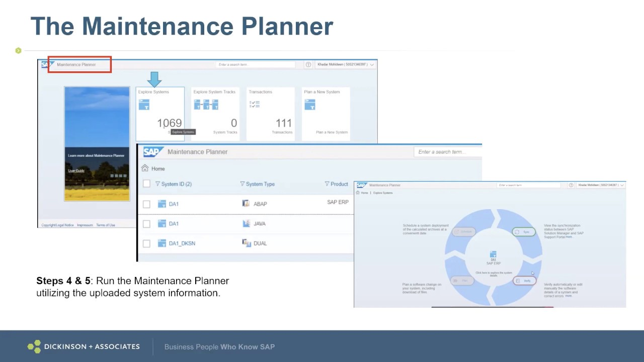Click 'Click here to explore the system details'
644x362 pixels.
pyautogui.click(x=493, y=274)
